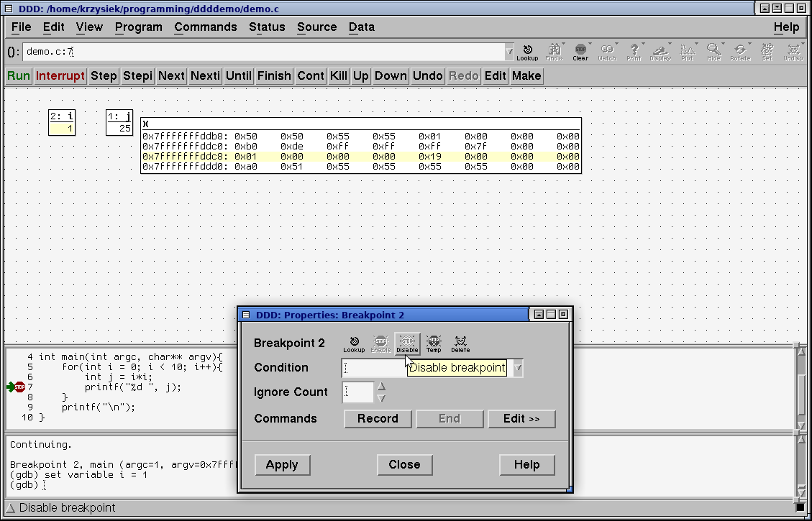Click Lookup icon in Breakpoint Properties dialog

[354, 344]
